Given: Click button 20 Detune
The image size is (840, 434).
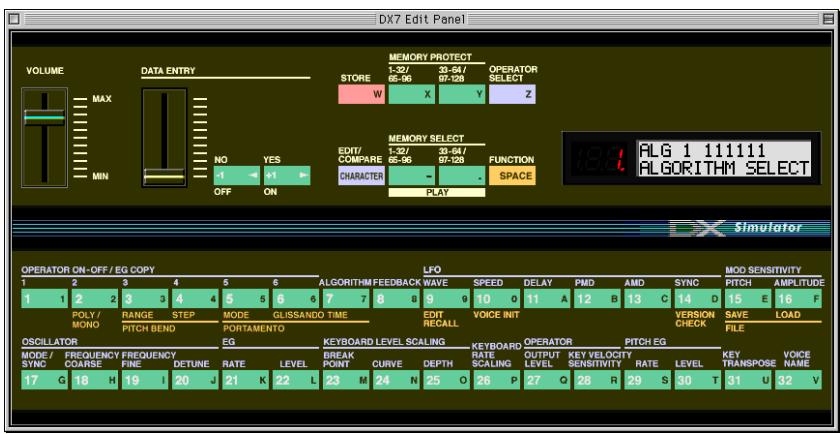Looking at the screenshot, I should click(x=196, y=380).
